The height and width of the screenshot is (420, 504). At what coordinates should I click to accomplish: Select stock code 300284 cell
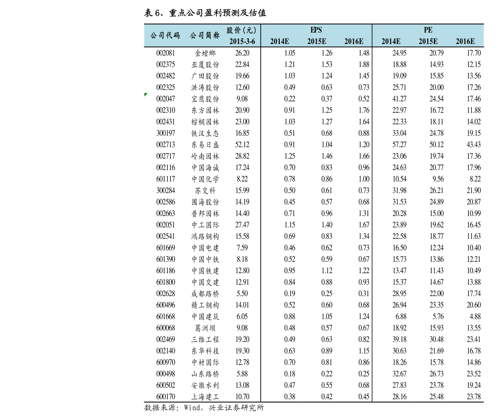165,190
